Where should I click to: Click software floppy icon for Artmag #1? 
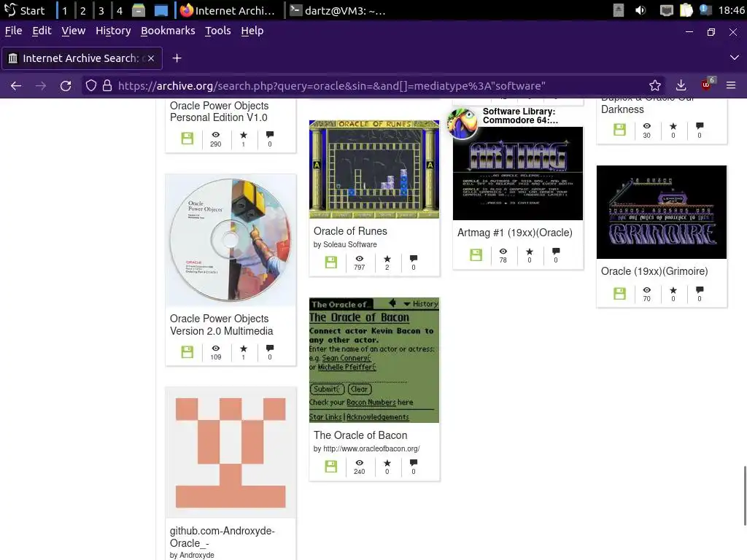click(x=476, y=254)
